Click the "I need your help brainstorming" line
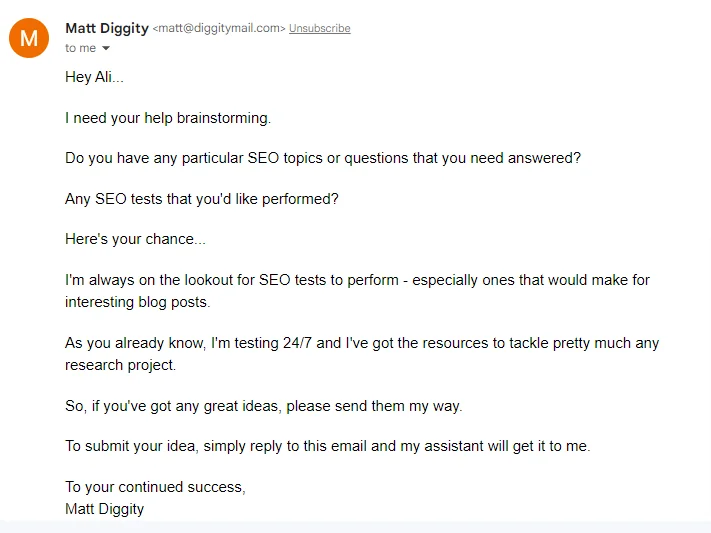This screenshot has width=711, height=533. (168, 118)
